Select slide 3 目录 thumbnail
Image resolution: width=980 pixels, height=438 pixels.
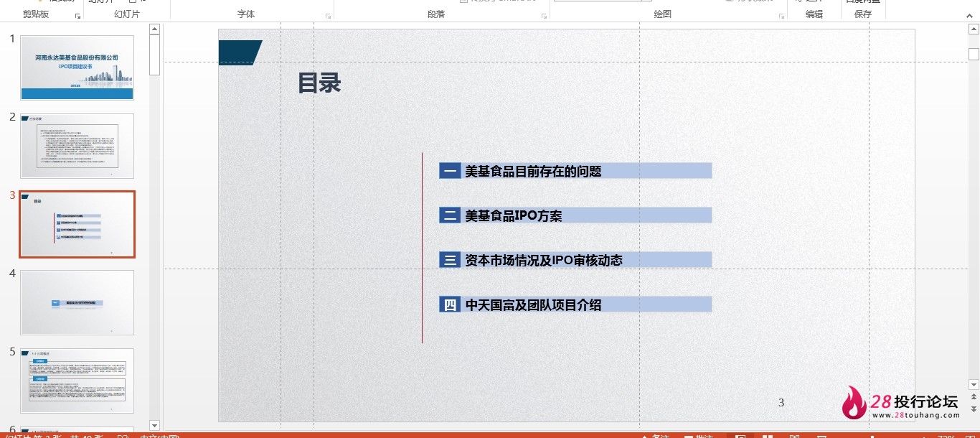pos(77,224)
